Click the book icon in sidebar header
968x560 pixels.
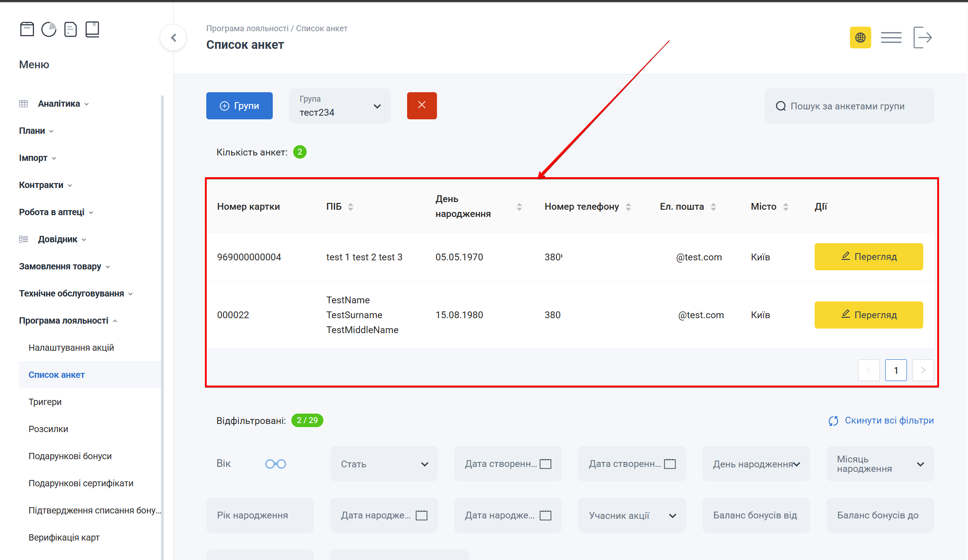point(92,29)
